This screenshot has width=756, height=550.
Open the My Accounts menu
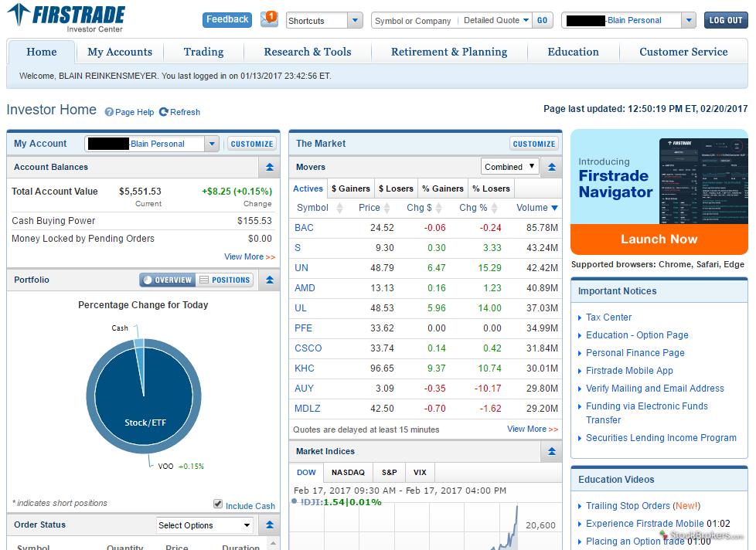(120, 52)
